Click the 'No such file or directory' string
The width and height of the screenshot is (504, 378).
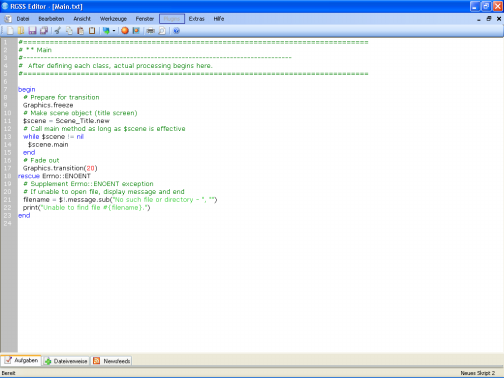click(159, 200)
